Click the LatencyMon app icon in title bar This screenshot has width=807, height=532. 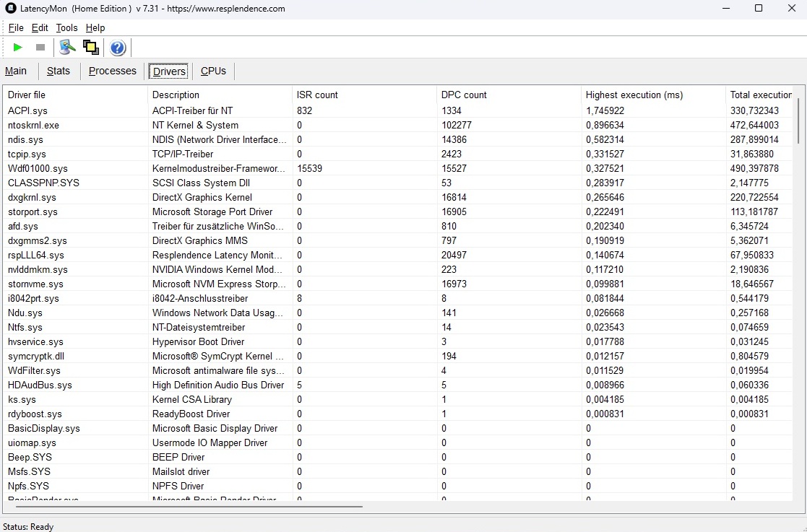click(10, 9)
